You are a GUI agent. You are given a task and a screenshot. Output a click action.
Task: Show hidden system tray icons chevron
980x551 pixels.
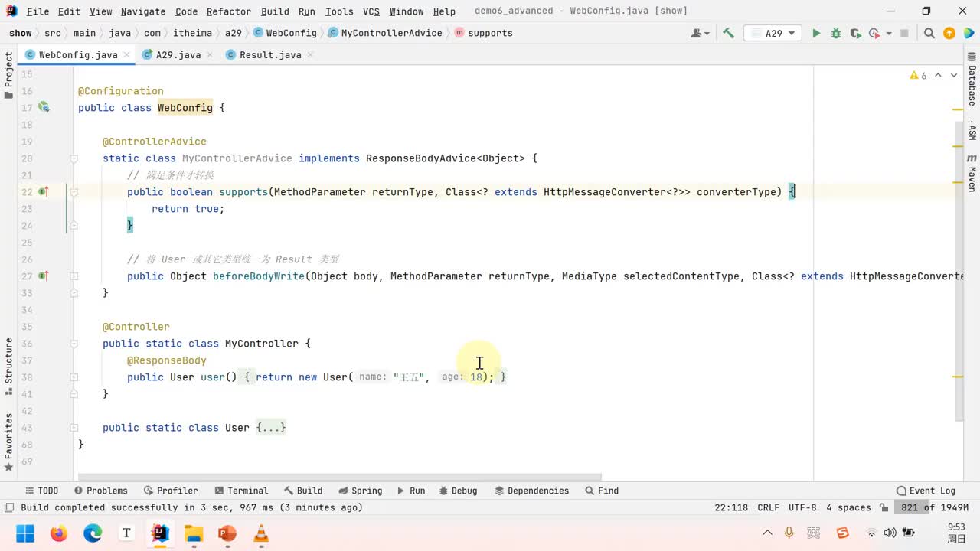click(767, 533)
